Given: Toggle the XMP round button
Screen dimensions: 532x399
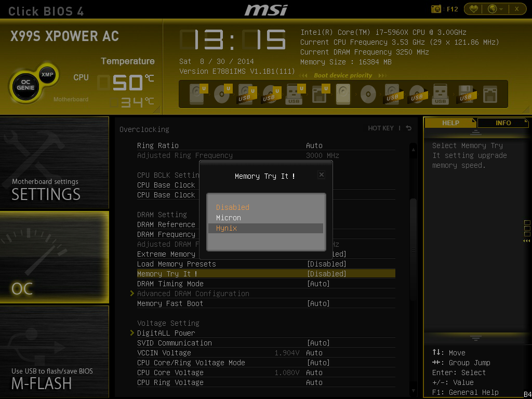Looking at the screenshot, I should click(x=47, y=74).
